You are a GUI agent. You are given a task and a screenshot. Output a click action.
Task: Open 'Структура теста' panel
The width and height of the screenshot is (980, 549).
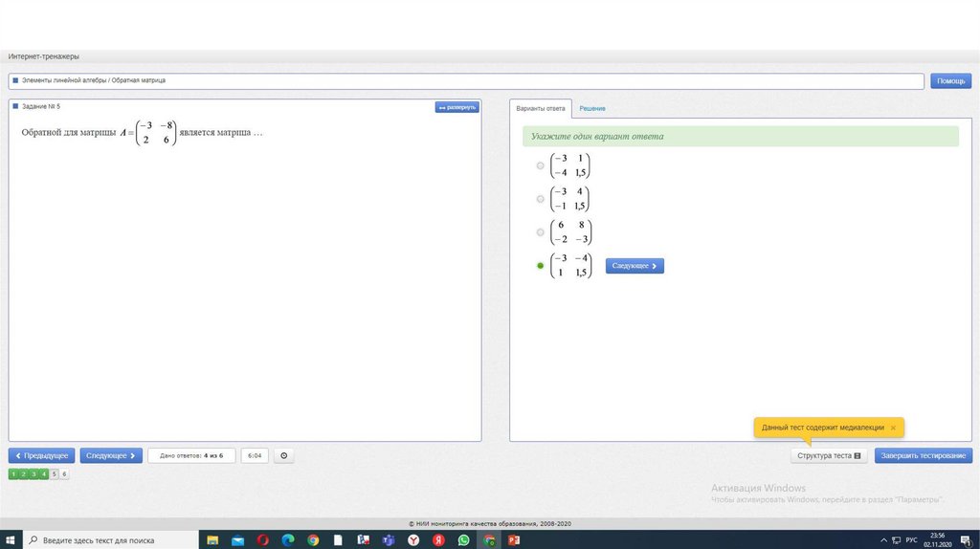click(x=829, y=456)
